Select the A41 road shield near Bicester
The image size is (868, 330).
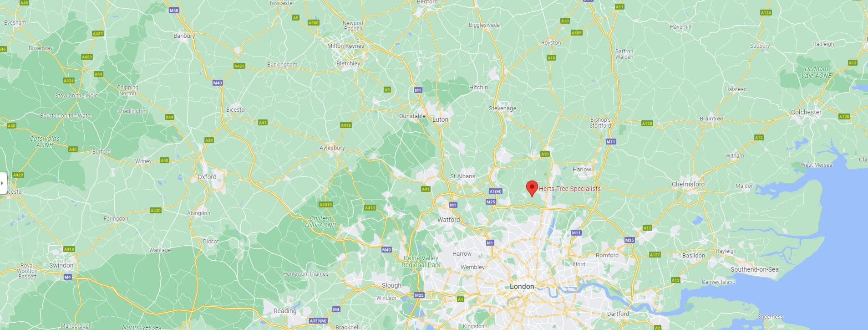click(x=263, y=123)
